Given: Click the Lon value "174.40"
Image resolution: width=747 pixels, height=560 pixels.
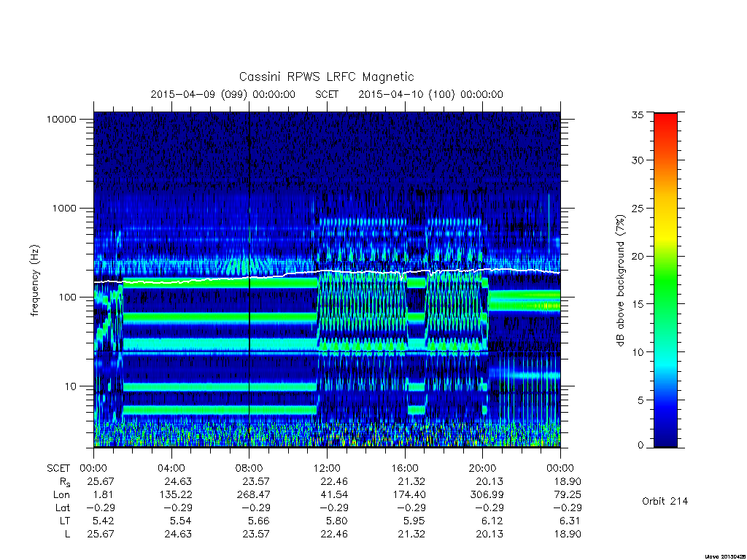Looking at the screenshot, I should [x=409, y=495].
